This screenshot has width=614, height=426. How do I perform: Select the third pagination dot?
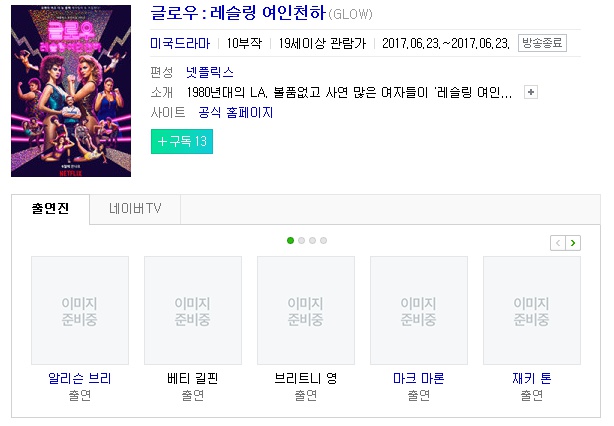pos(312,240)
